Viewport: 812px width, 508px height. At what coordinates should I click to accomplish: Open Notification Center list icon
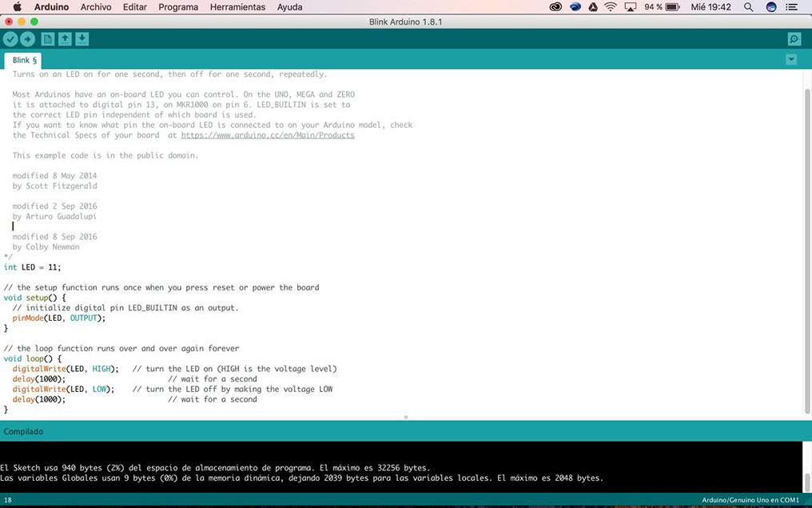click(791, 6)
